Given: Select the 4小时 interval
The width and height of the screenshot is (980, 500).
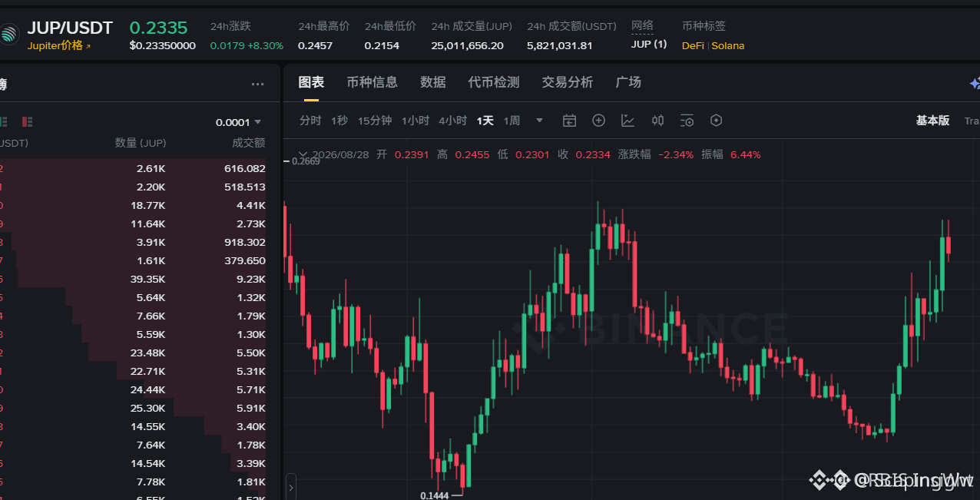Looking at the screenshot, I should pos(452,121).
